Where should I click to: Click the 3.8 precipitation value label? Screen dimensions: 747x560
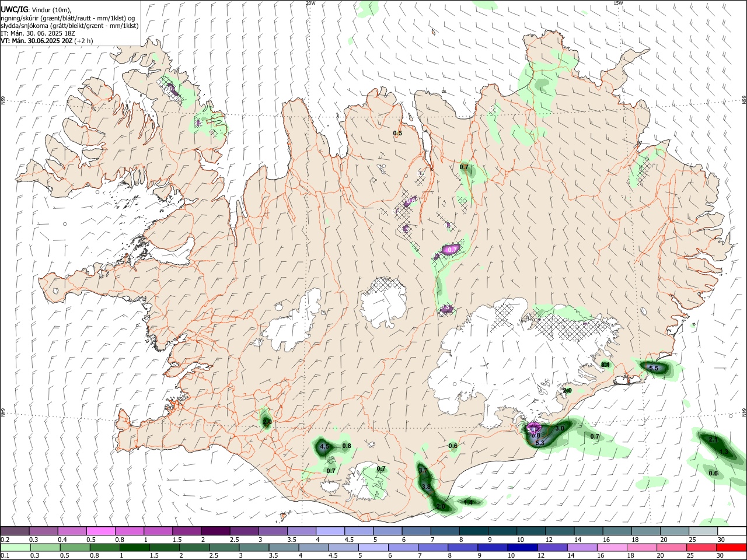click(426, 487)
